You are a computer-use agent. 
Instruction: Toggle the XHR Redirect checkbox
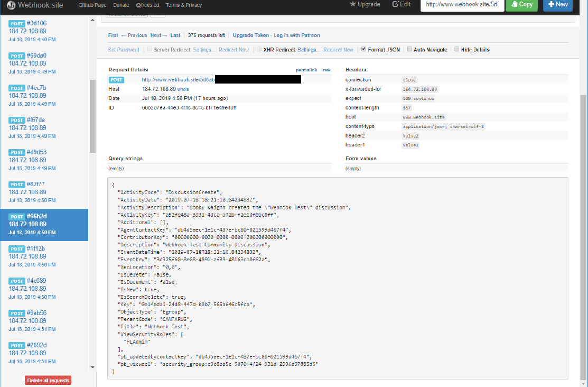259,49
